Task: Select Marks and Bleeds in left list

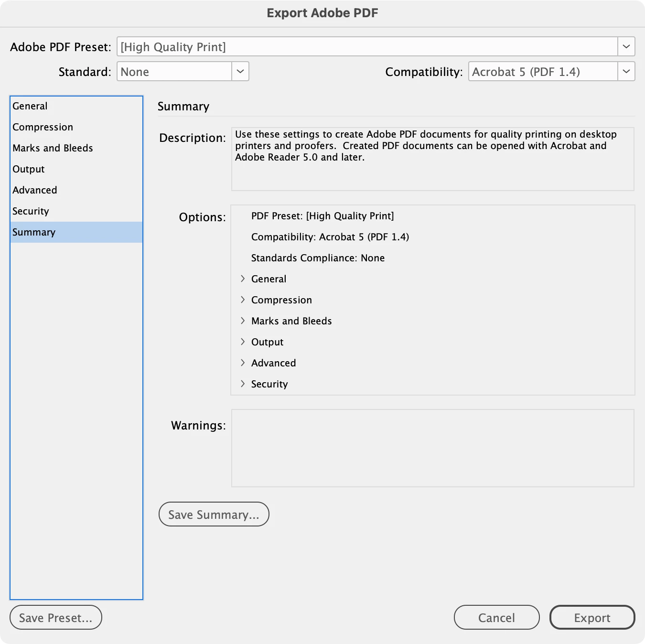Action: coord(76,148)
